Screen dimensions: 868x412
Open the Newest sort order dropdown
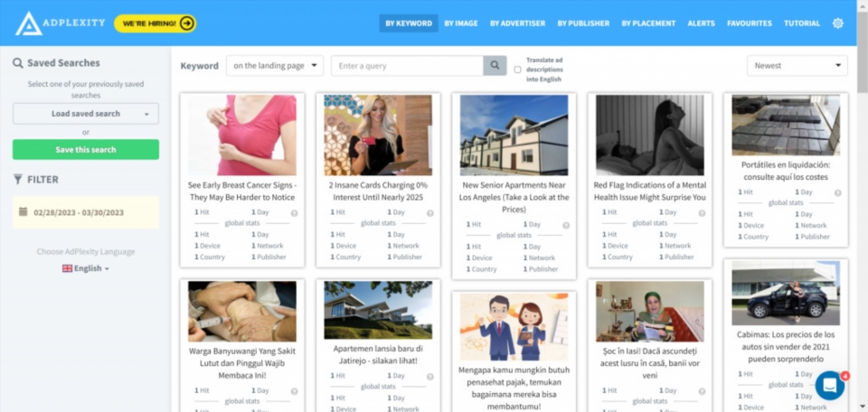coord(797,66)
